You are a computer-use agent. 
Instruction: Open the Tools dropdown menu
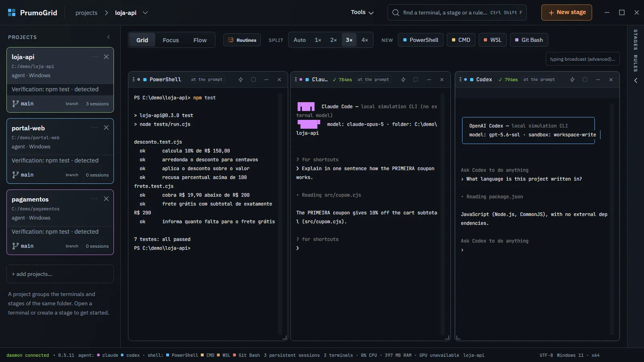pyautogui.click(x=362, y=12)
